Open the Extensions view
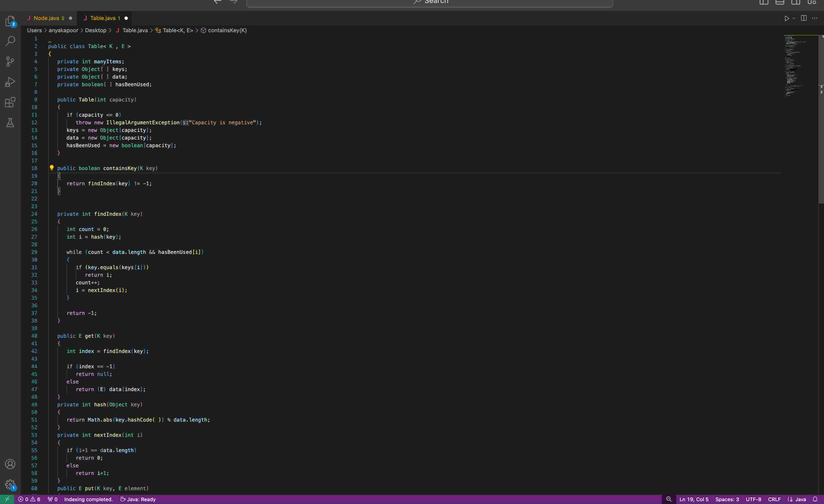The width and height of the screenshot is (824, 504). (10, 102)
